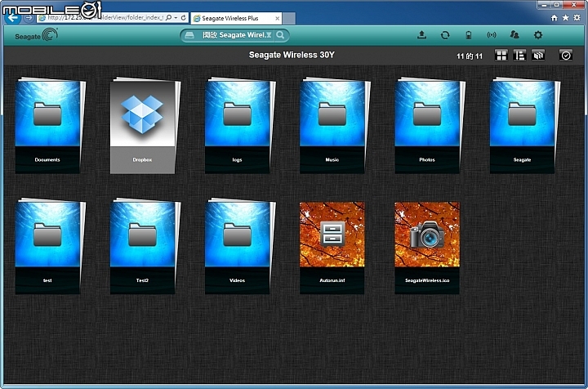This screenshot has width=588, height=389.
Task: Click the browser back button
Action: click(12, 18)
